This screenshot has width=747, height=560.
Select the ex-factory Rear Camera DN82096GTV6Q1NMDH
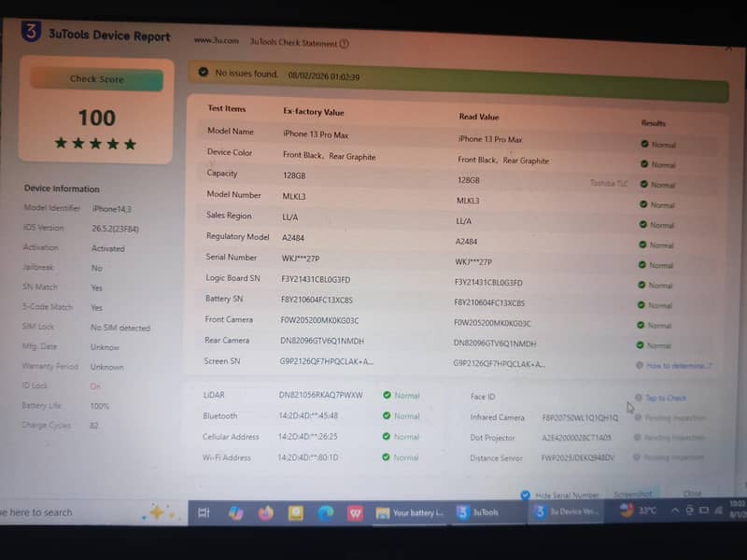point(322,341)
